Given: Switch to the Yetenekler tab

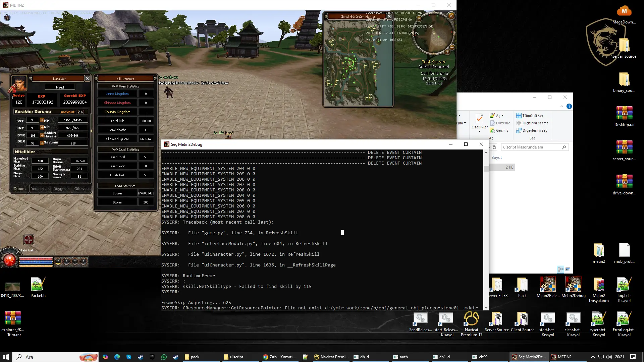Looking at the screenshot, I should pyautogui.click(x=40, y=189).
